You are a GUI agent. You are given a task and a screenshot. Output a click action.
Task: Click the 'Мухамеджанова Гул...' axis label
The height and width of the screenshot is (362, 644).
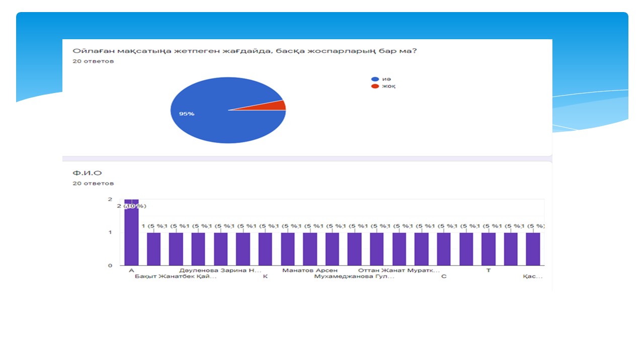[x=354, y=277]
